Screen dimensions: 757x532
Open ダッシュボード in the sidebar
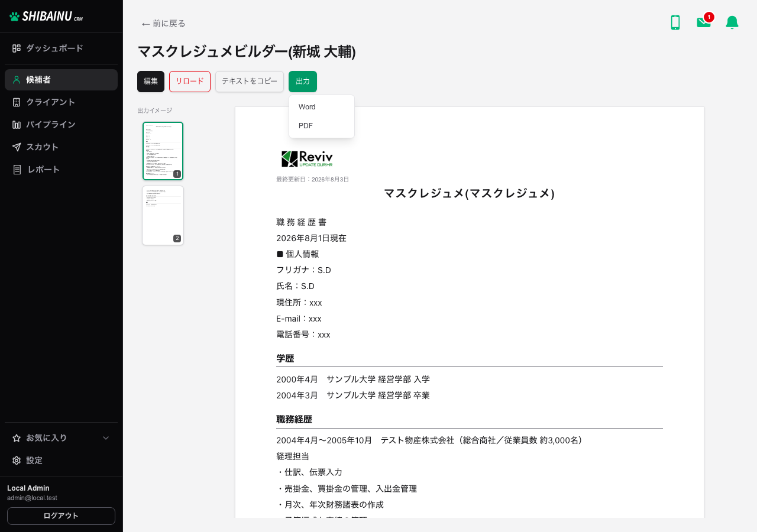[61, 48]
